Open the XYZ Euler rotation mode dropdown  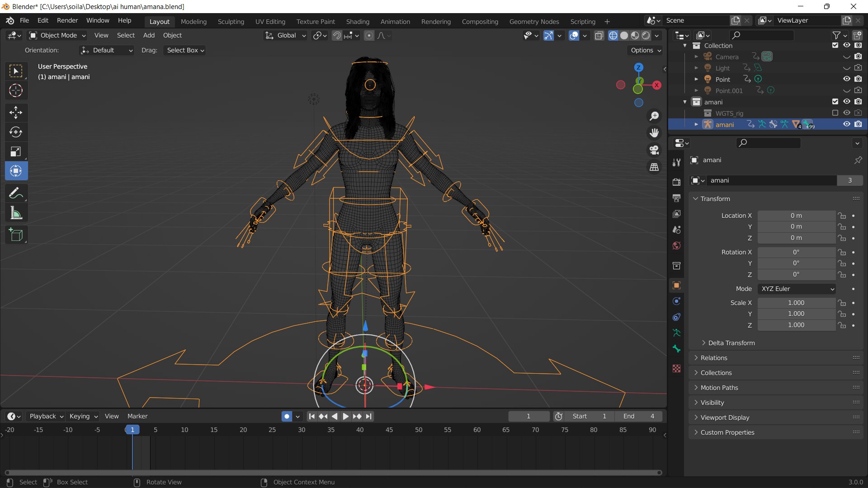pos(797,289)
